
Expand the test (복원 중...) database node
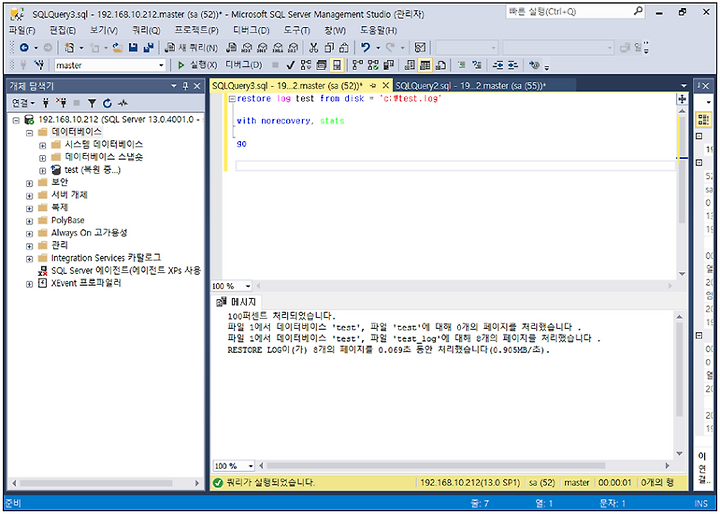click(x=42, y=170)
